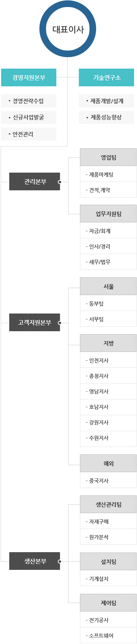This screenshot has height=644, width=137.
Task: Select the 기술연구소 teal box
Action: coord(106,77)
